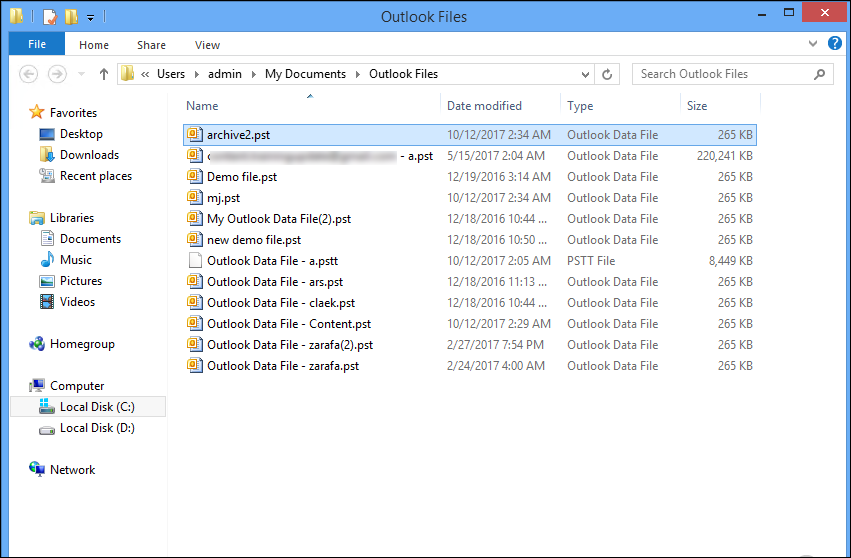Viewport: 851px width, 558px height.
Task: Go up one folder level
Action: pyautogui.click(x=104, y=74)
